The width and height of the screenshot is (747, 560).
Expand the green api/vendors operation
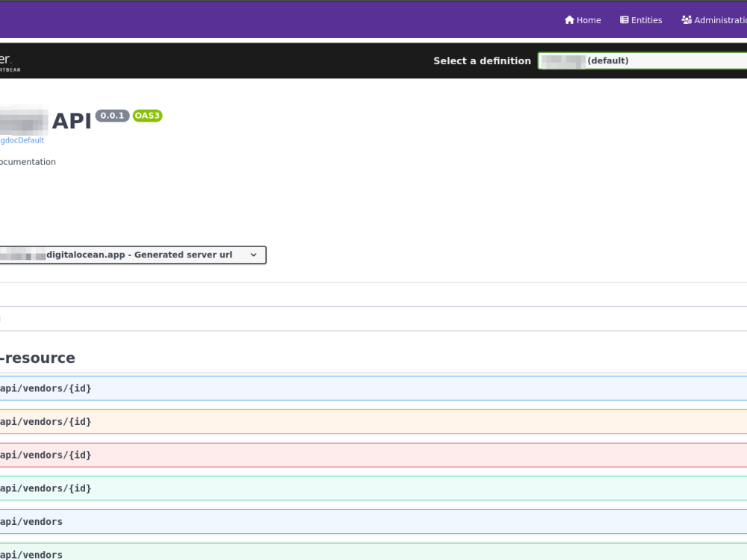point(373,553)
